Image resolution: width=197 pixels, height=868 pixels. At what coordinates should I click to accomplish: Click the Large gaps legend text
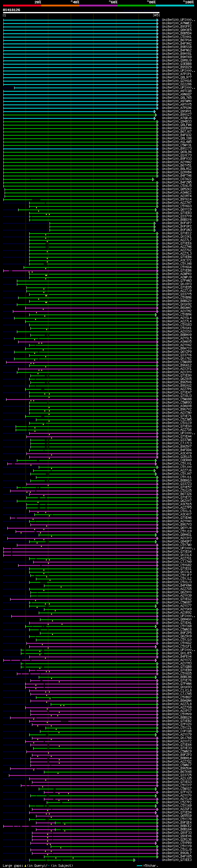(x=13, y=865)
